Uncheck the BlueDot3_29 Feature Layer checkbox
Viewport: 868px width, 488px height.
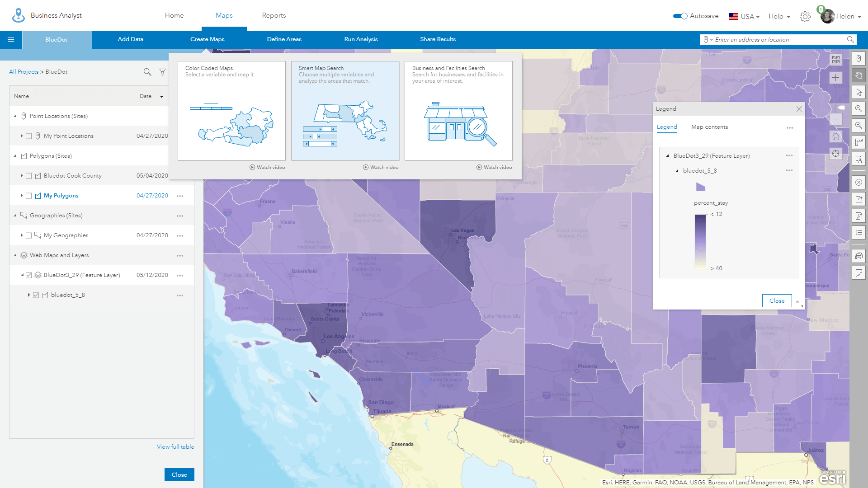coord(29,275)
